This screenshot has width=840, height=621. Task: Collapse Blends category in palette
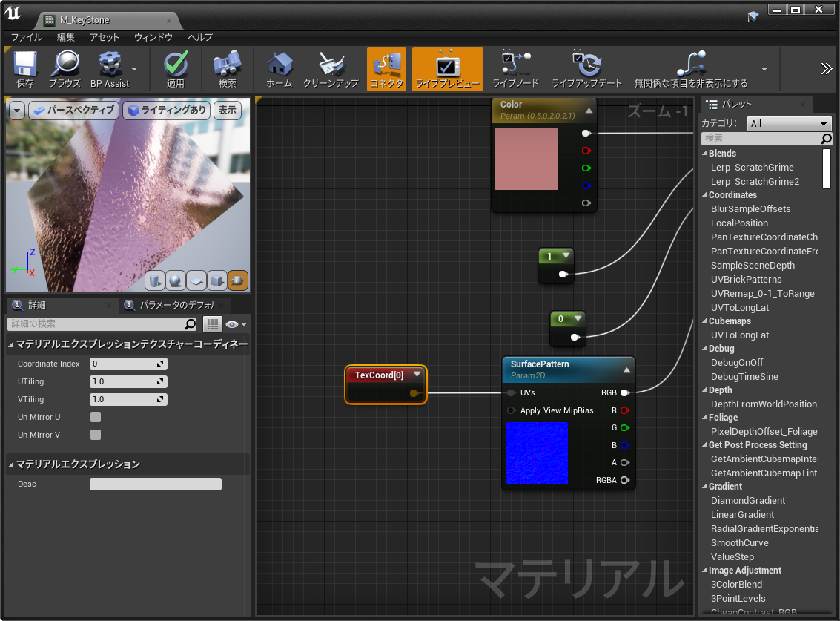(705, 154)
